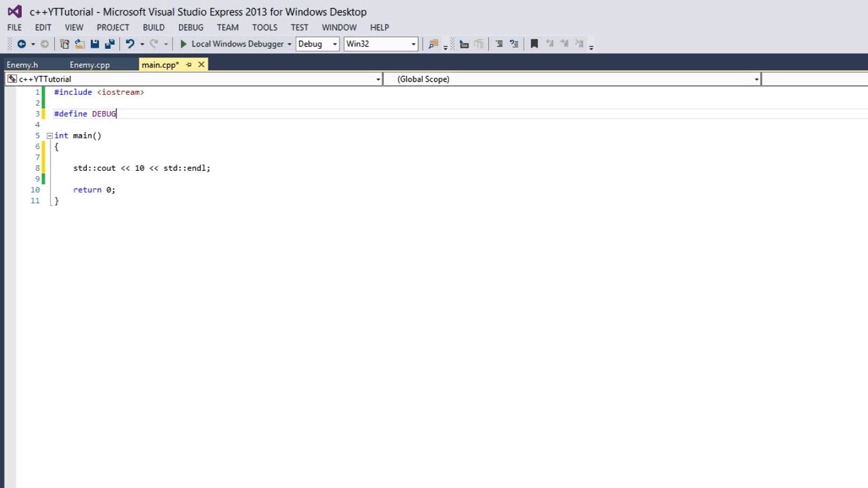
Task: Click the members dropdown field right of Global Scope
Action: (x=814, y=79)
